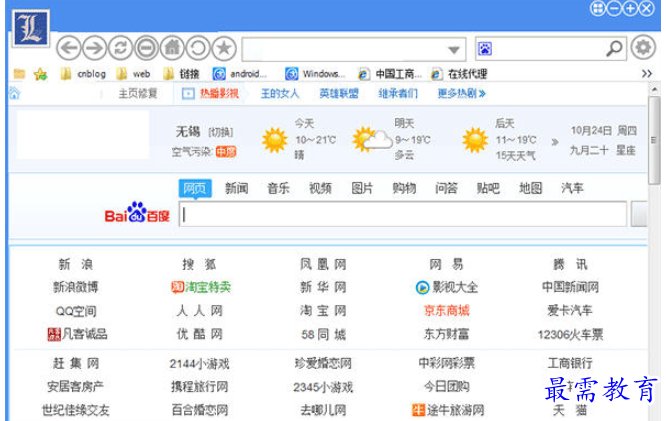Click the Baidu paw search engine icon
Viewport: 666px width, 421px height.
coord(485,49)
